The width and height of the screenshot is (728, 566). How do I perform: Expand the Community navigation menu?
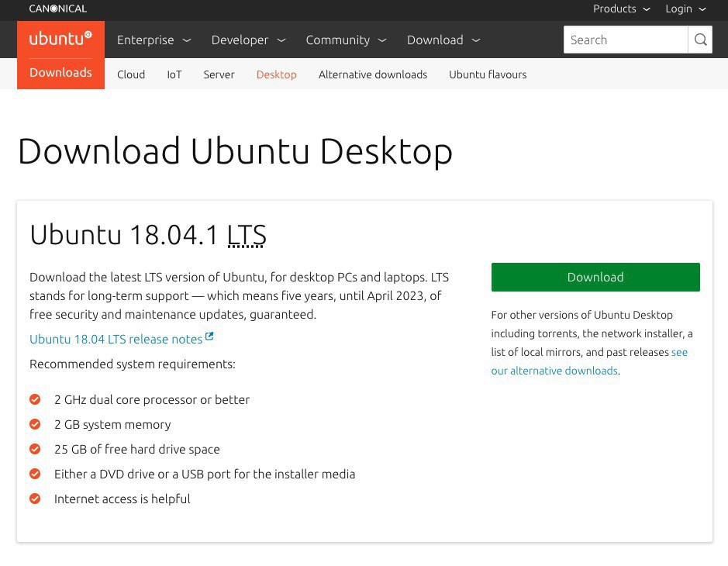[346, 40]
